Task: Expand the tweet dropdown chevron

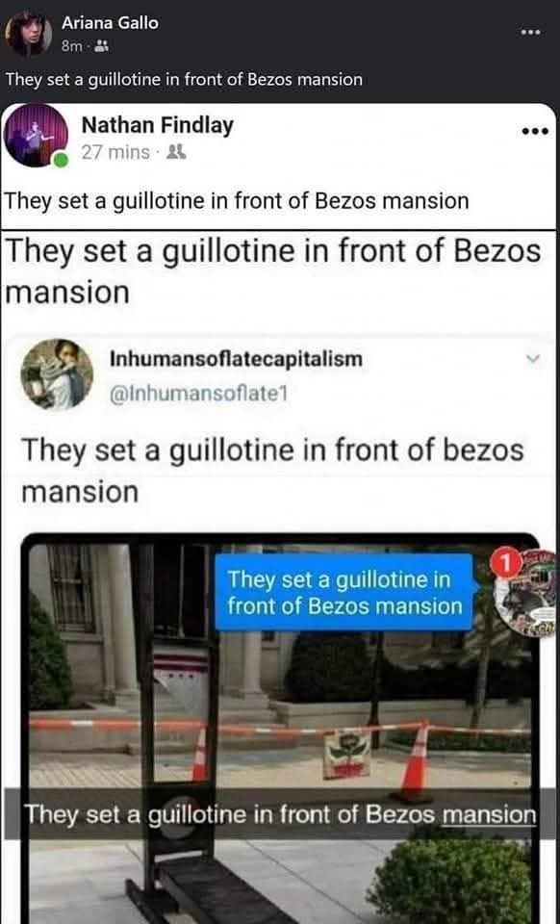Action: click(x=533, y=358)
